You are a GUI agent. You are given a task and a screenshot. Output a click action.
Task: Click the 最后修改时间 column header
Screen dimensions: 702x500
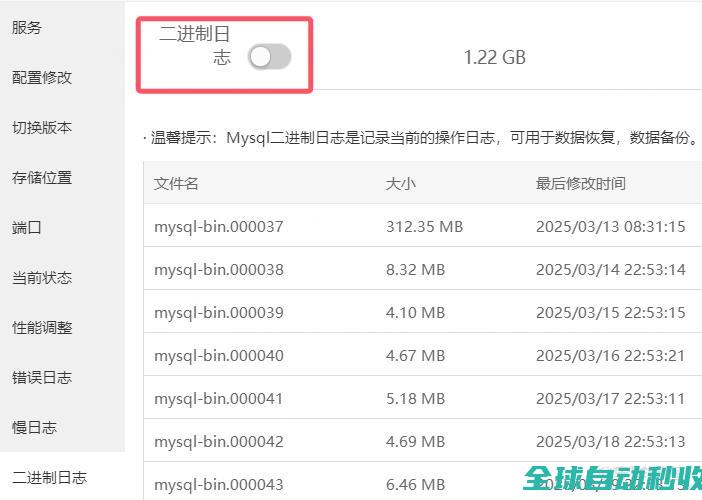pyautogui.click(x=580, y=184)
